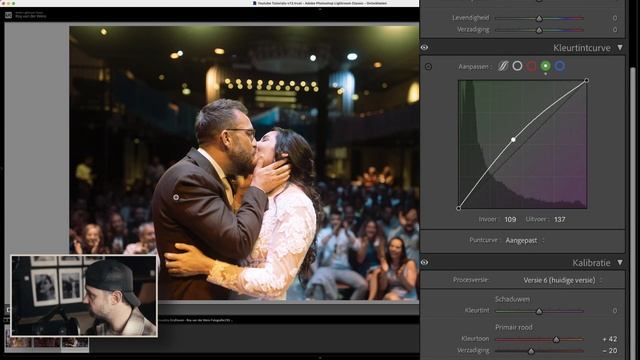Viewport: 640px width, 360px height.
Task: Toggle Kalibratie panel visibility eye
Action: [x=424, y=262]
